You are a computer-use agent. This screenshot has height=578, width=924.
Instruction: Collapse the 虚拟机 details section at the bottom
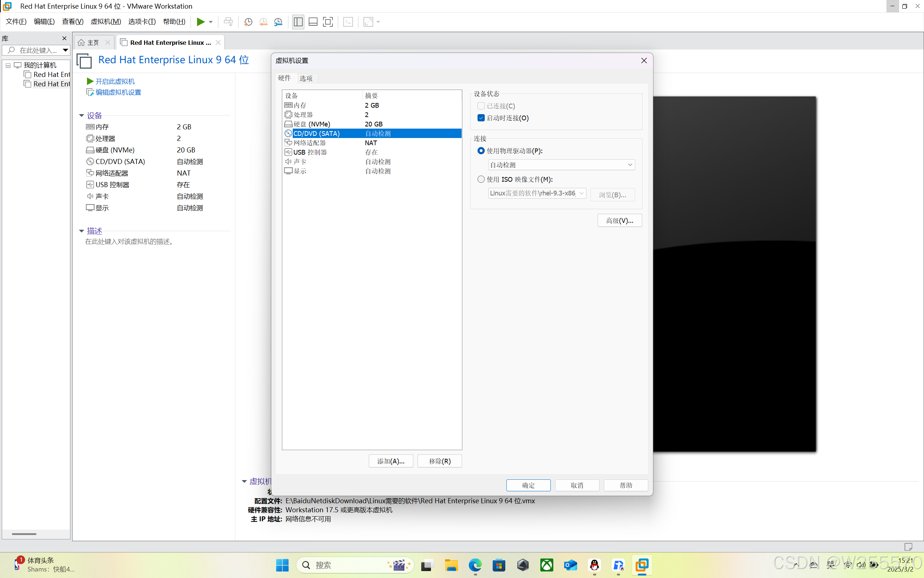click(244, 481)
